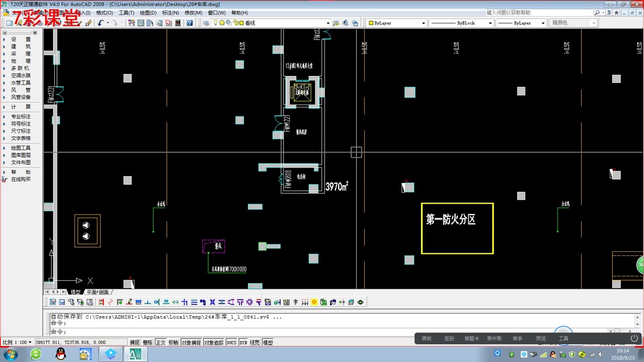Click the yellow swatch in the ByLayer color box
Screen dimensions: 644x362
[371, 23]
